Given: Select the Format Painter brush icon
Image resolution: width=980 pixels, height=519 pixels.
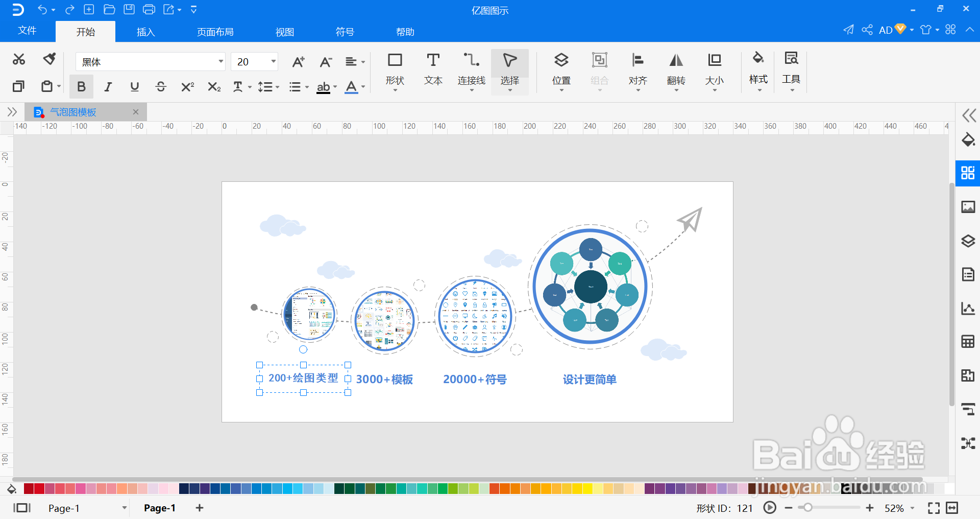Looking at the screenshot, I should click(50, 59).
